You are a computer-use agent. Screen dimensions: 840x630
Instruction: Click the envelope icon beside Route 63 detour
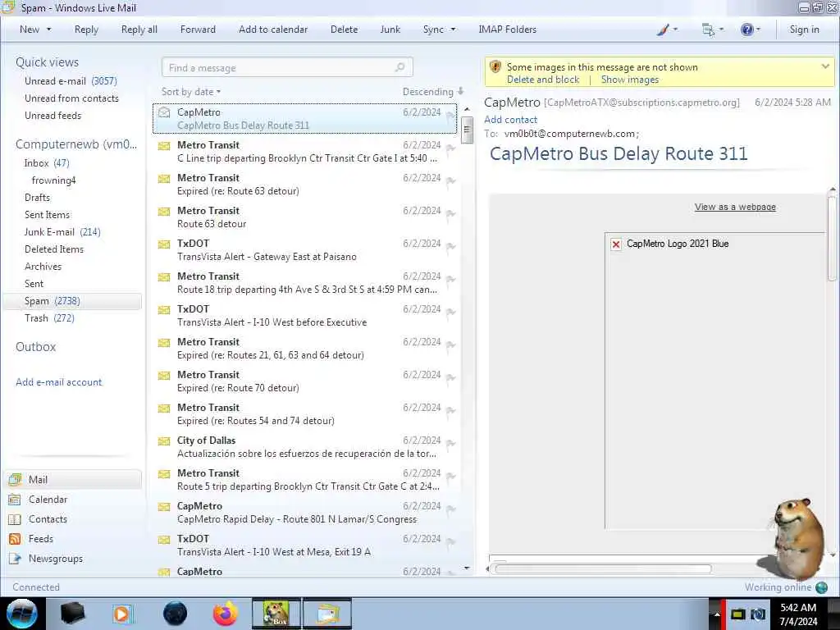point(164,211)
